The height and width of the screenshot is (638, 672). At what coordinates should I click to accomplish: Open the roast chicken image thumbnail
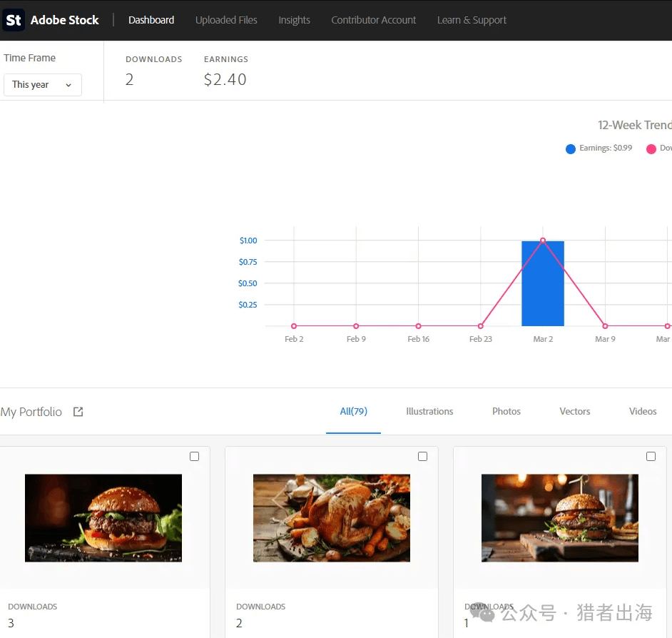pyautogui.click(x=331, y=517)
